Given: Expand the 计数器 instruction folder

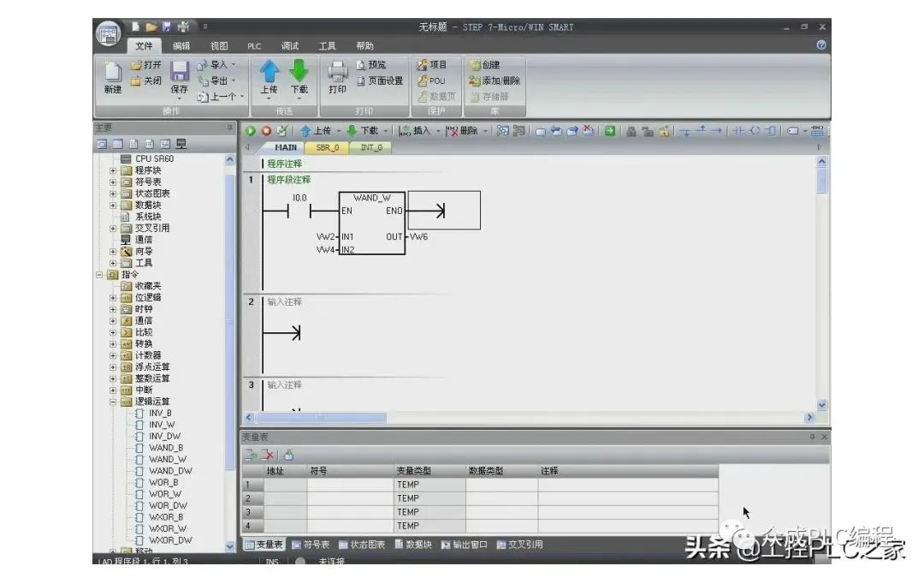Looking at the screenshot, I should (x=113, y=355).
